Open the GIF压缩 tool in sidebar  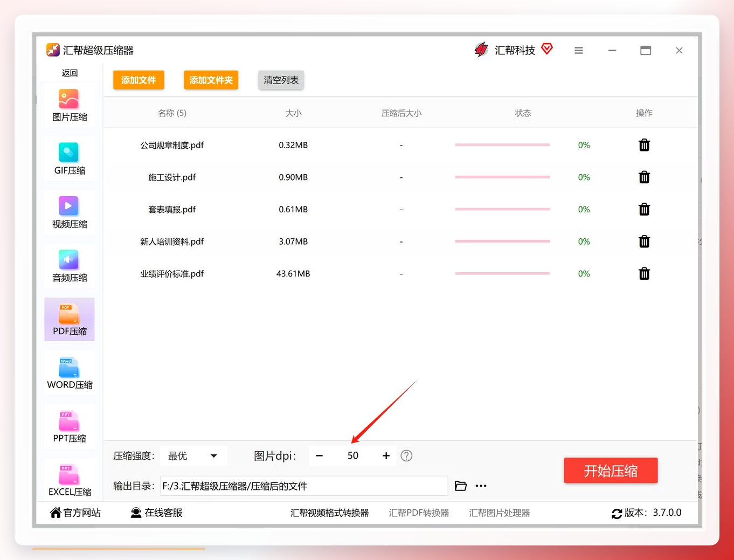[69, 159]
